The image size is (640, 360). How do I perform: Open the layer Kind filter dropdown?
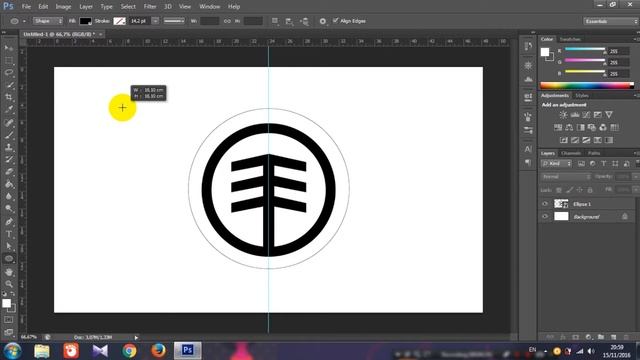(x=556, y=164)
